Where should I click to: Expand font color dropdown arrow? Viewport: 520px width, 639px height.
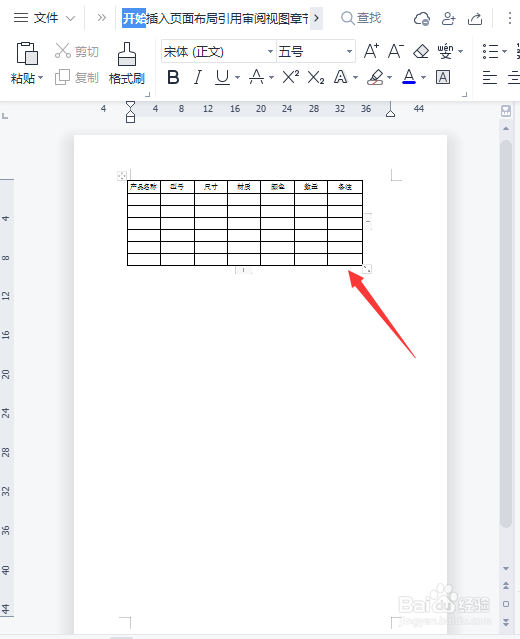[x=423, y=77]
